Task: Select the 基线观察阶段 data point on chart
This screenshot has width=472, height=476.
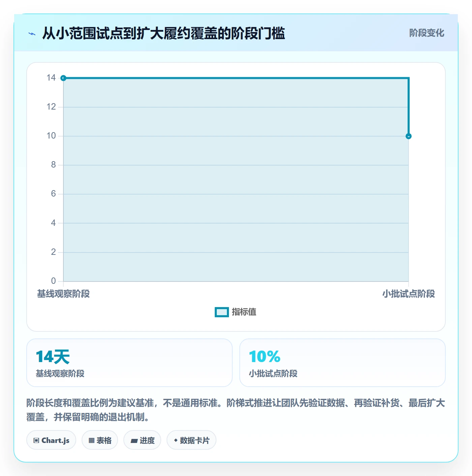Action: point(63,78)
